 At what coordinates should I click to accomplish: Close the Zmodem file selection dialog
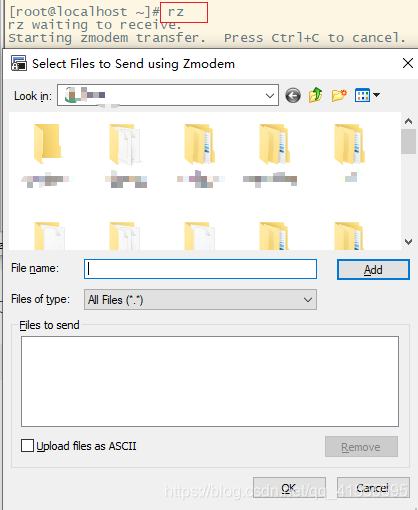408,63
